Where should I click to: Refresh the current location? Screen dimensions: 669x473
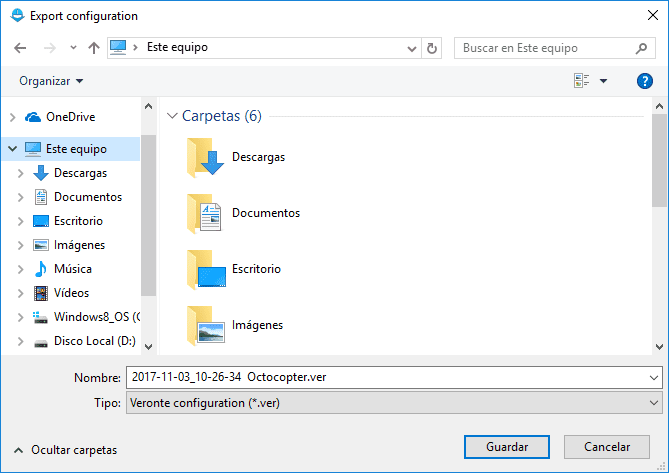pos(432,48)
